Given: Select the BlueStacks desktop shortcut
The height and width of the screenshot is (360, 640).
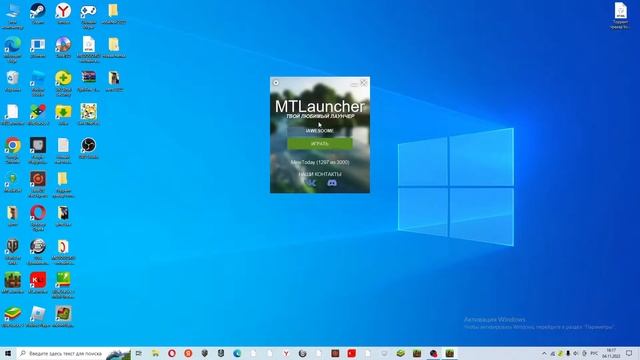Looking at the screenshot, I should click(13, 316).
